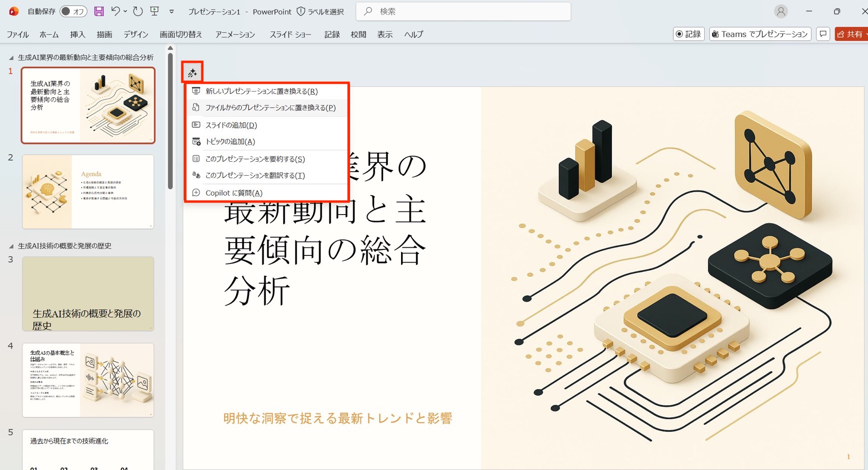
Task: Start slideshow from beginning icon in title bar
Action: pos(154,11)
